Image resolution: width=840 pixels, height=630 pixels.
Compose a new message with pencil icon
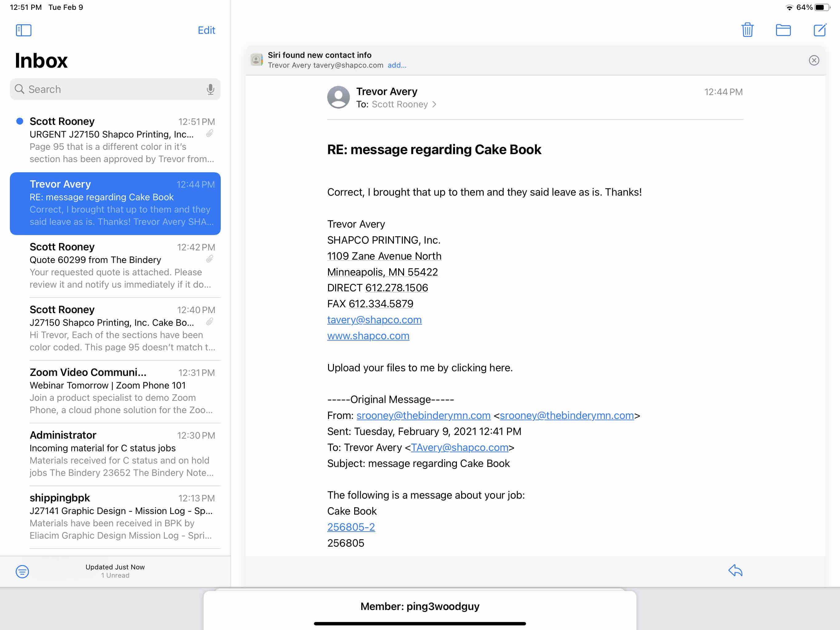pos(819,30)
